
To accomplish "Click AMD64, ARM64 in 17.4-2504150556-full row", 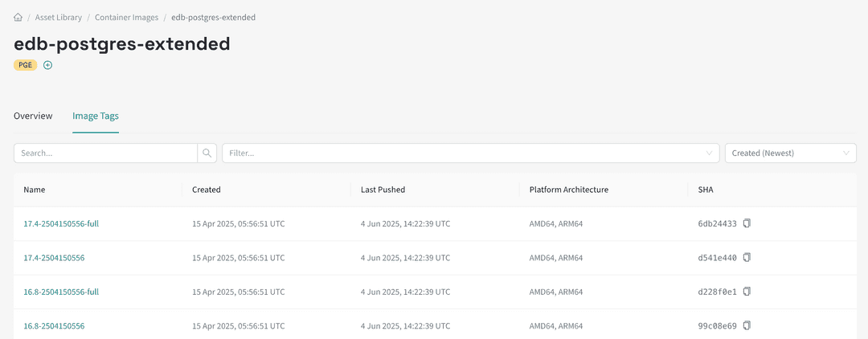I will coord(556,224).
